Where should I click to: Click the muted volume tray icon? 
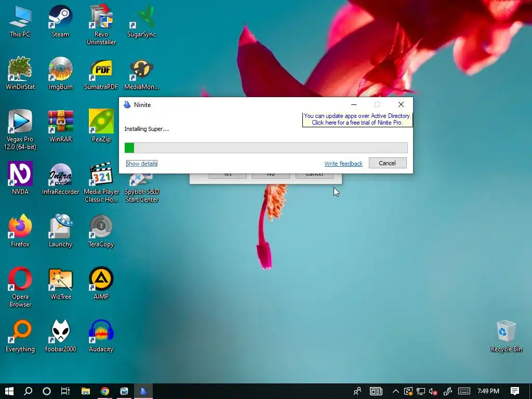coord(433,392)
